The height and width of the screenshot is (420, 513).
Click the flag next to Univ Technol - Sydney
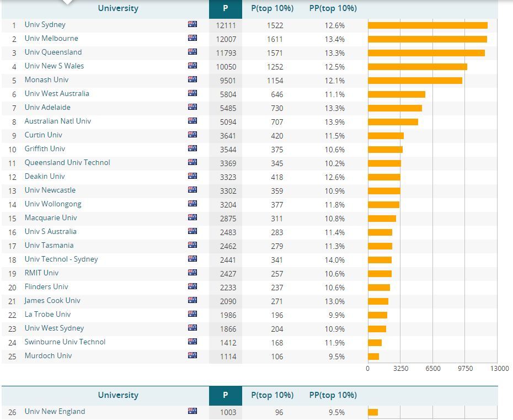193,258
